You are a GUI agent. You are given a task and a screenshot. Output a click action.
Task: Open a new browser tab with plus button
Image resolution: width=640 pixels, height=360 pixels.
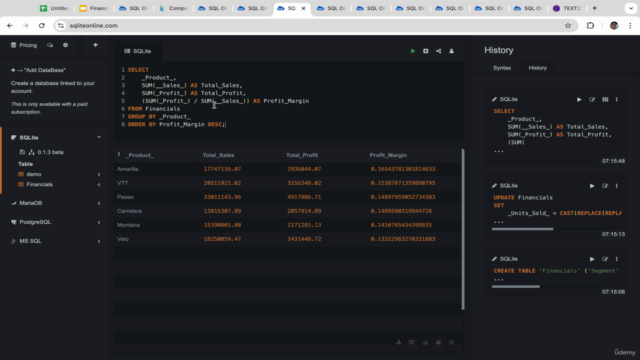[594, 8]
